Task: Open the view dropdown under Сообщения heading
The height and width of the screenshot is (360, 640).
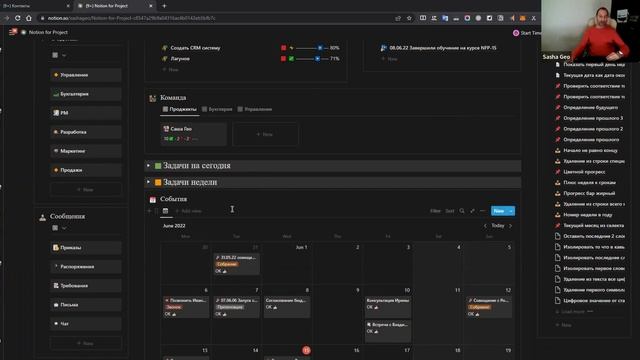Action: [x=59, y=228]
